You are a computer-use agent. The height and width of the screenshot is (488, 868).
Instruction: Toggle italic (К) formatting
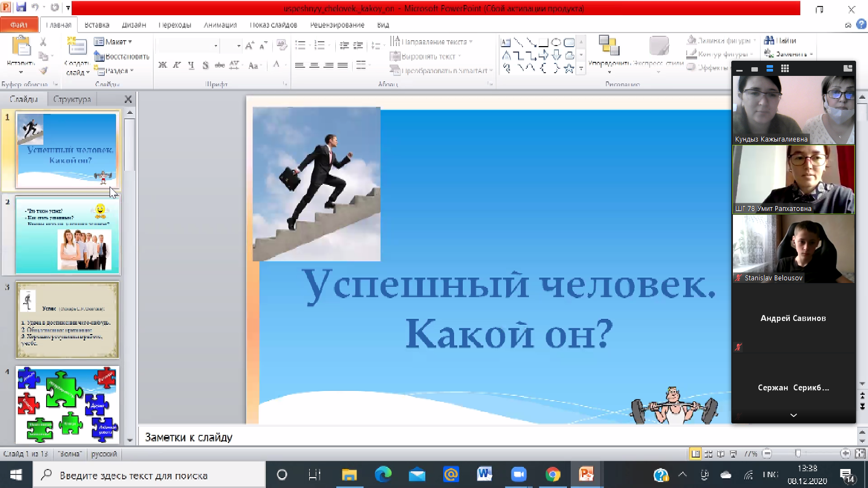176,65
